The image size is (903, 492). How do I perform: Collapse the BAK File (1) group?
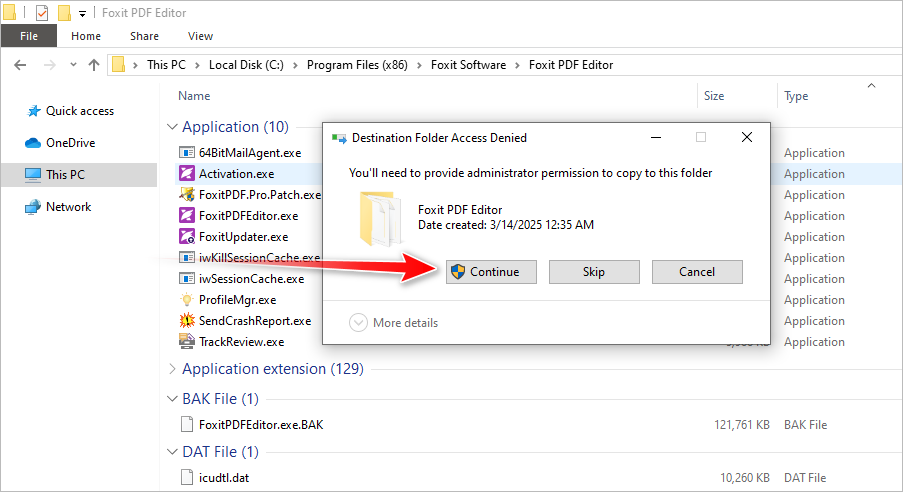click(172, 399)
